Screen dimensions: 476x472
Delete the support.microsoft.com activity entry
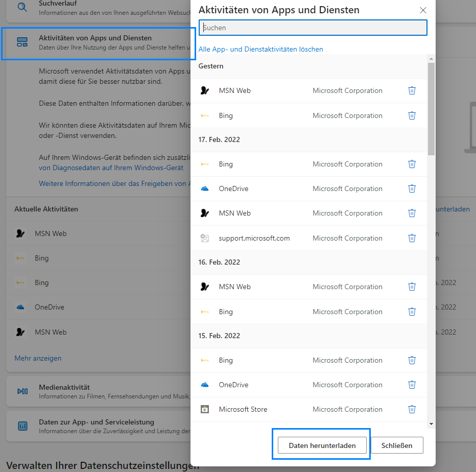[x=412, y=238]
